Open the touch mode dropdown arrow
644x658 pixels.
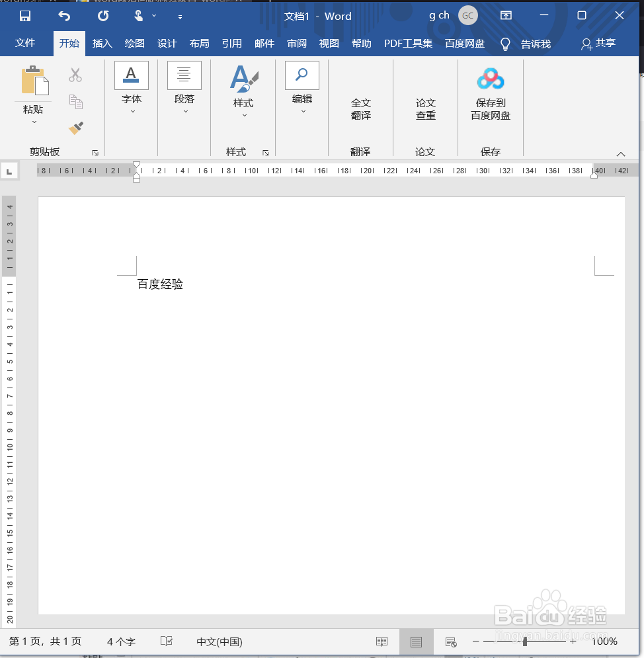coord(154,16)
